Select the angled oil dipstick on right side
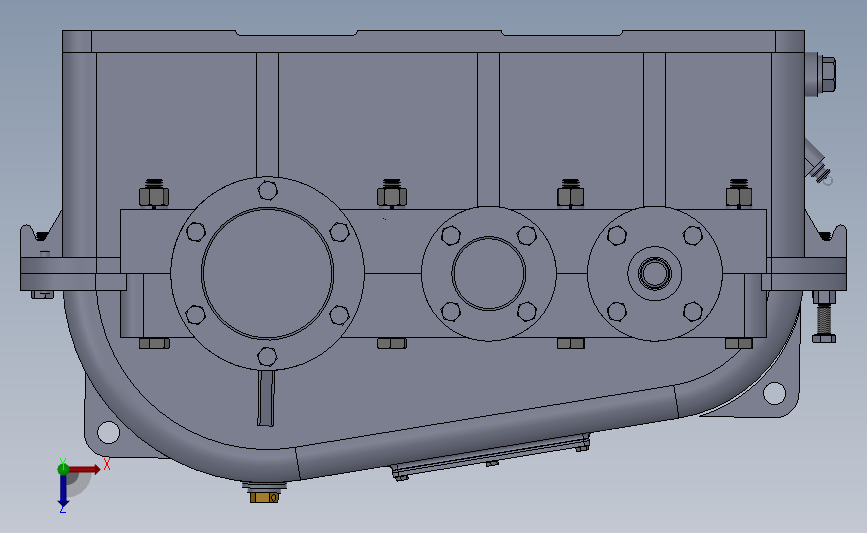 [x=818, y=163]
